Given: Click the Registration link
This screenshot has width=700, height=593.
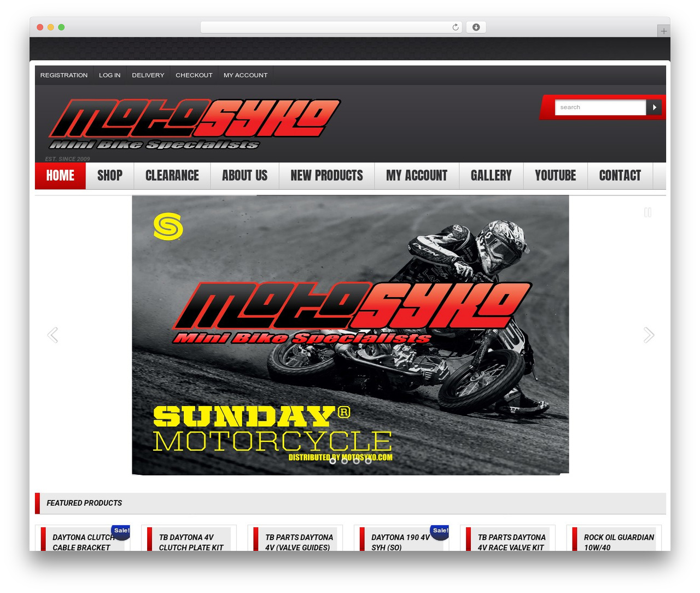Looking at the screenshot, I should 64,75.
